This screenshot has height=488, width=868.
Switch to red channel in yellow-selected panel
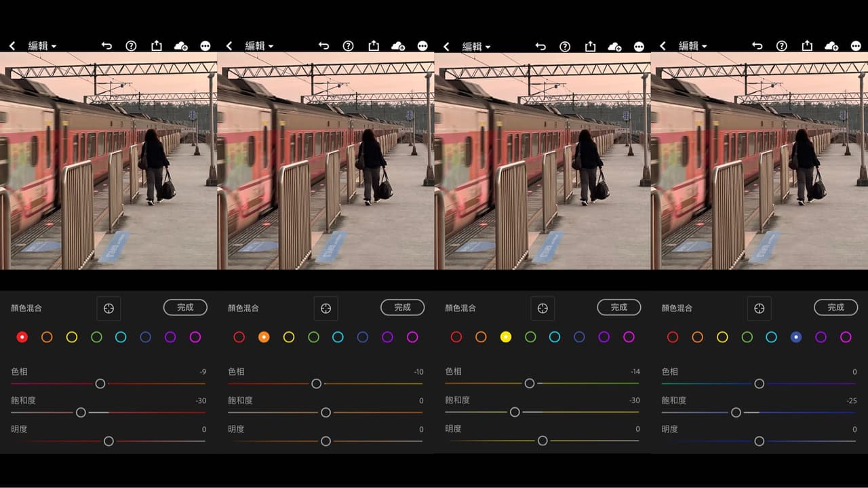point(456,337)
